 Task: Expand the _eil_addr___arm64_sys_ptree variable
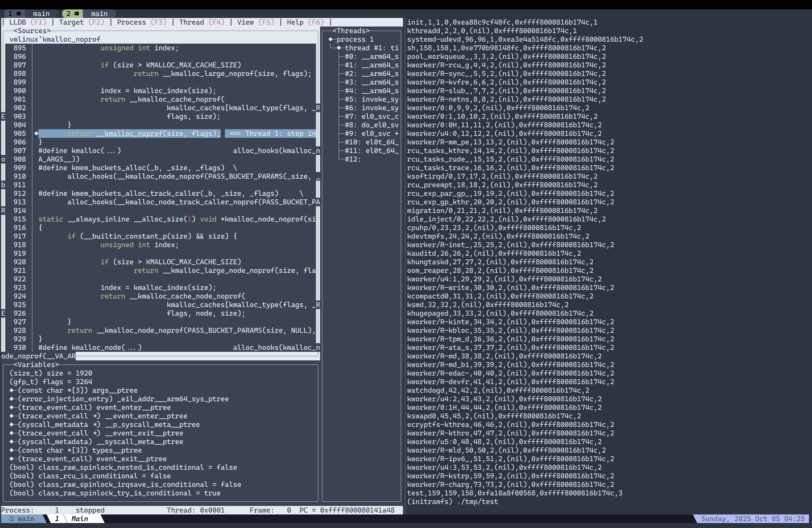pos(12,399)
